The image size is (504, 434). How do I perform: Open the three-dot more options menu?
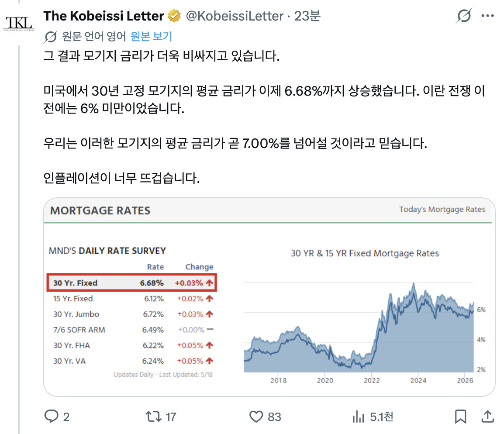487,16
